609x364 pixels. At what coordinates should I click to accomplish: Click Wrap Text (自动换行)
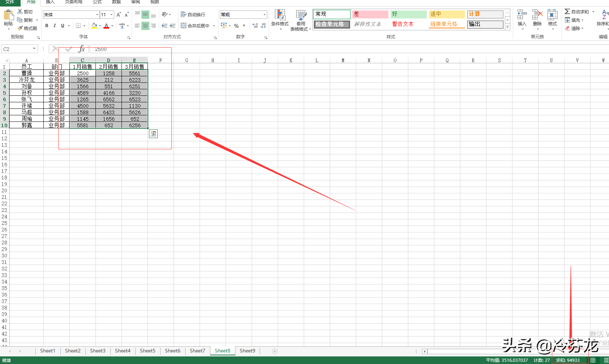(193, 14)
